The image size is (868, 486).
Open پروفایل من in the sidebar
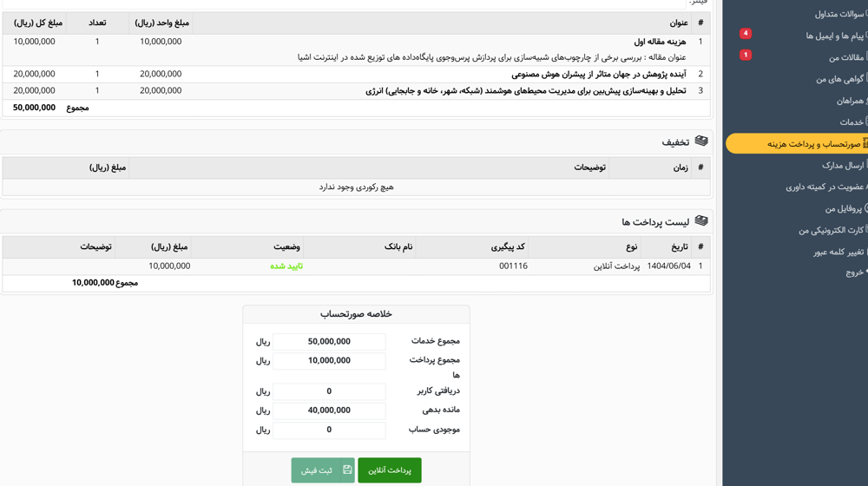tap(842, 208)
